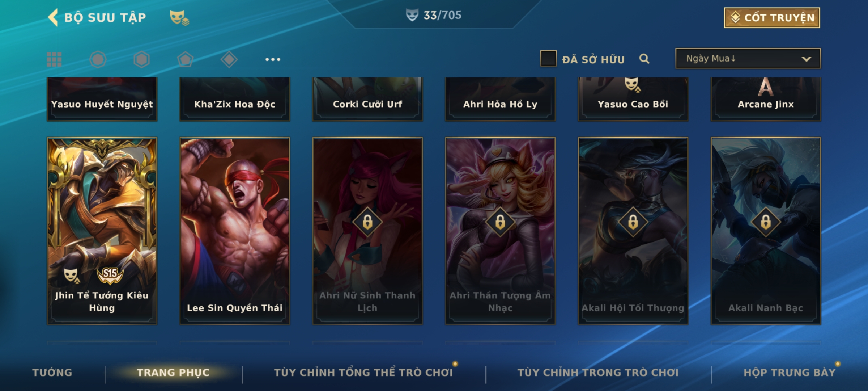Filter skins by the diamond rarity icon
Screen dimensions: 868x391
click(229, 59)
